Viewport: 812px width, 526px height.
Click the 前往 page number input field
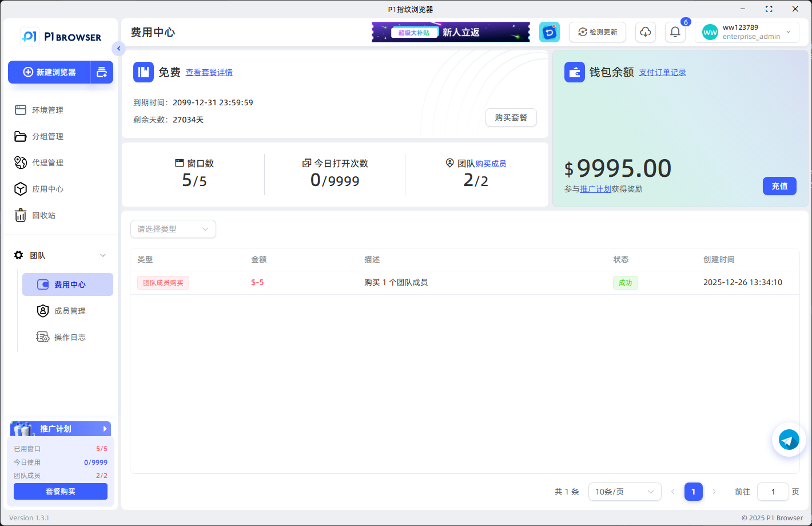click(x=773, y=492)
